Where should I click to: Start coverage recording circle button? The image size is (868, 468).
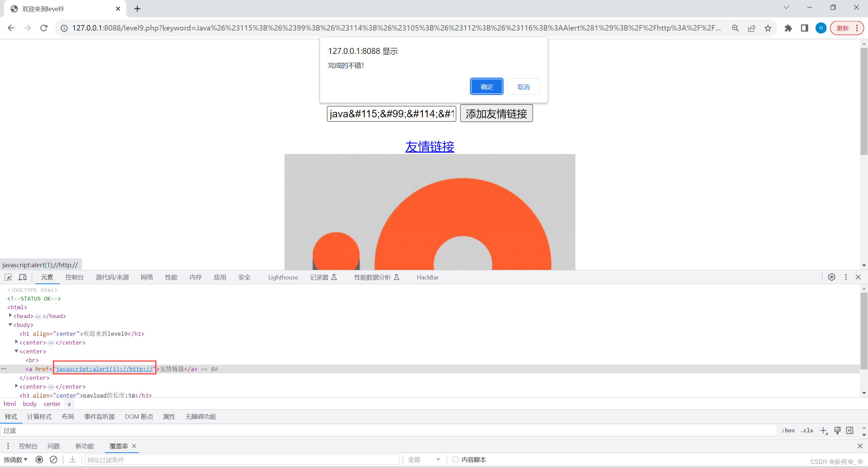[39, 460]
